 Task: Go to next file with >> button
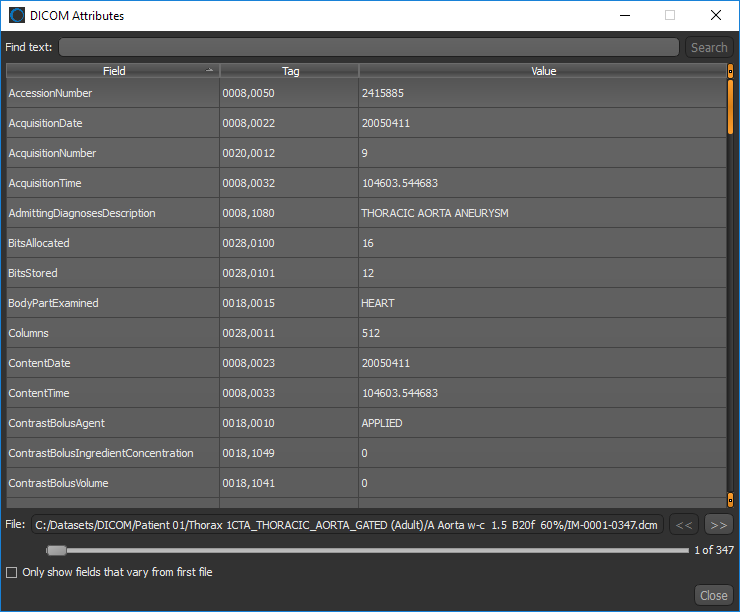tap(718, 524)
